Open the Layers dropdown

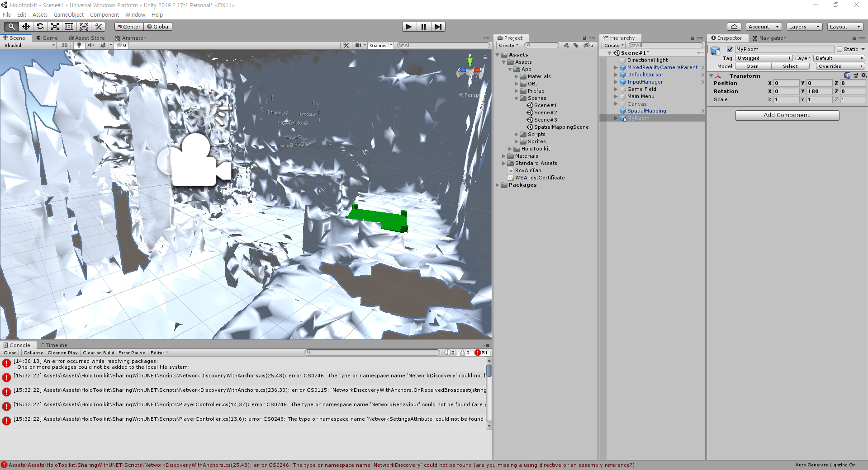(x=803, y=27)
